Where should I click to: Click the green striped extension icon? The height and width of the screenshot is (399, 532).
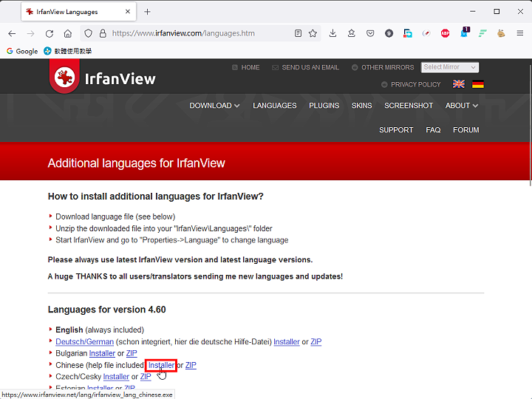click(x=482, y=33)
